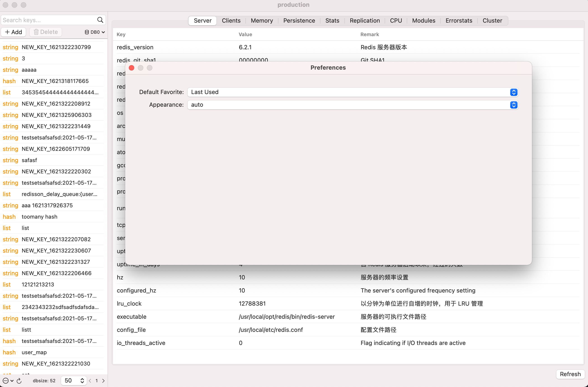Select the Errorstats tab

pyautogui.click(x=459, y=21)
